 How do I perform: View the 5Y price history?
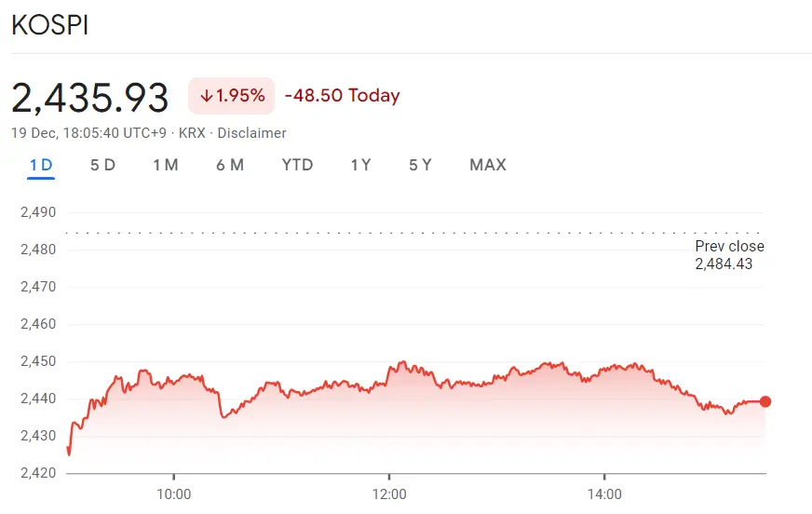coord(420,165)
